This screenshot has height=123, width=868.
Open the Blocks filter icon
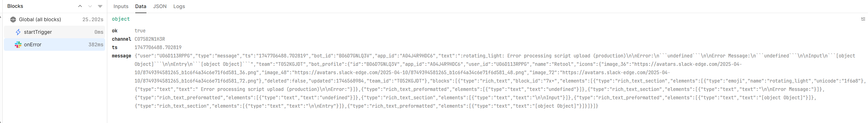100,6
